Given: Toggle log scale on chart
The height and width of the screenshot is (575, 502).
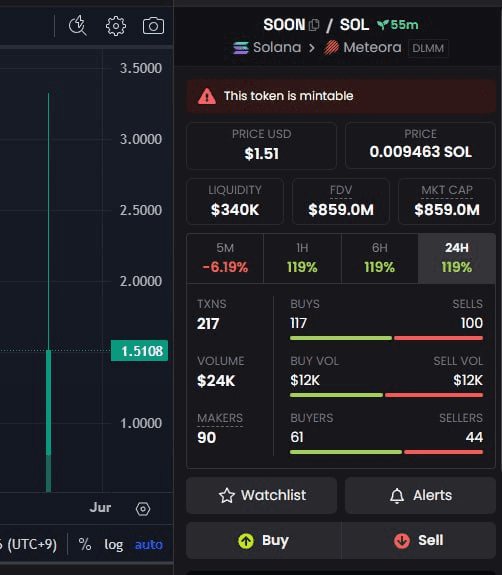Looking at the screenshot, I should coord(113,545).
